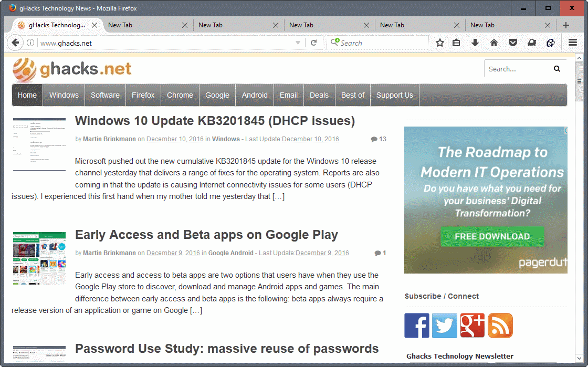Viewport: 588px width, 367px height.
Task: Open the Support Us menu item
Action: [395, 95]
